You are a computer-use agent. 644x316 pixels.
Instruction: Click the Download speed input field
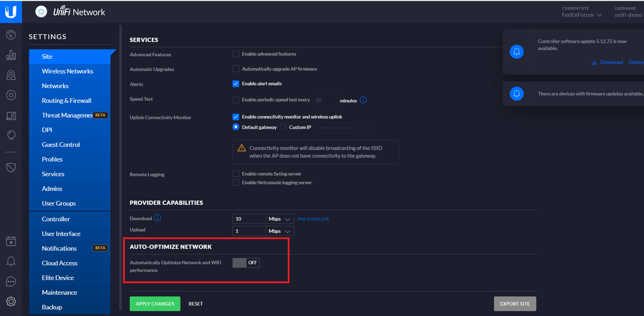249,219
